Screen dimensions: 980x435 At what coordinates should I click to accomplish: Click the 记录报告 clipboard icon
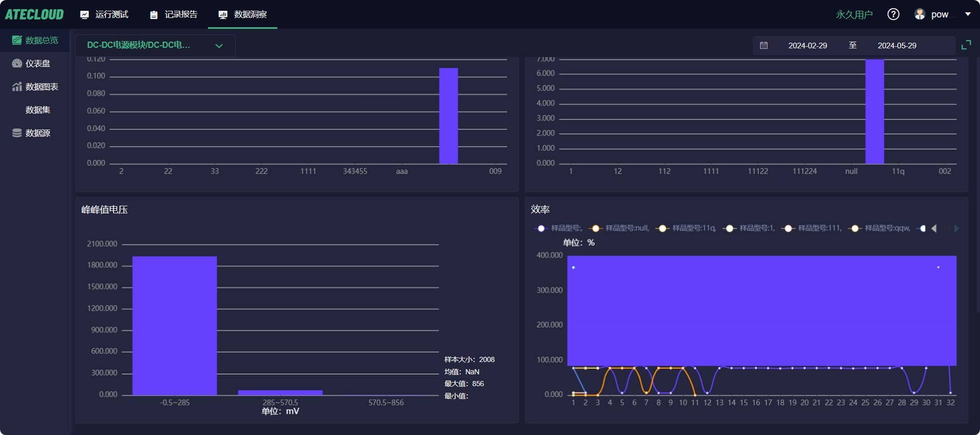[154, 15]
